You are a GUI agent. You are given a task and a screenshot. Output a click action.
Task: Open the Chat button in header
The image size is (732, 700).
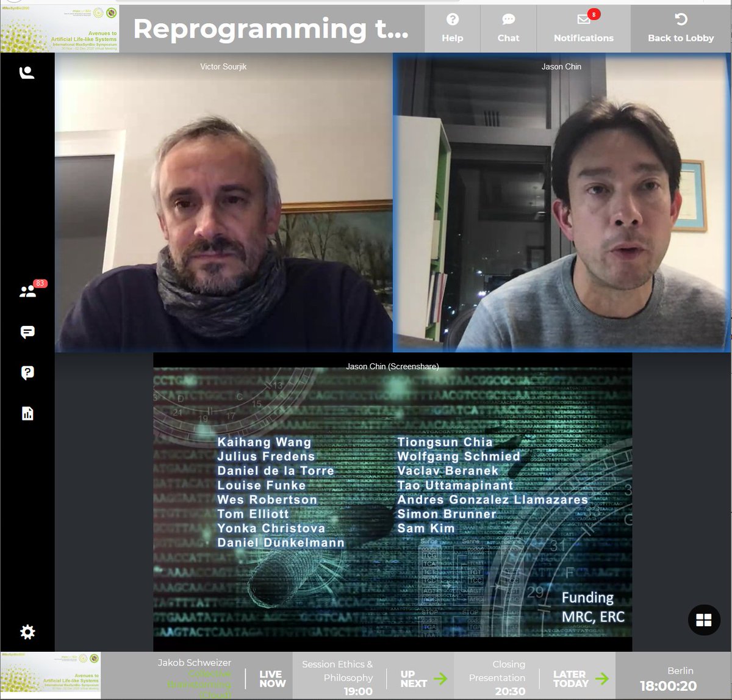coord(508,29)
